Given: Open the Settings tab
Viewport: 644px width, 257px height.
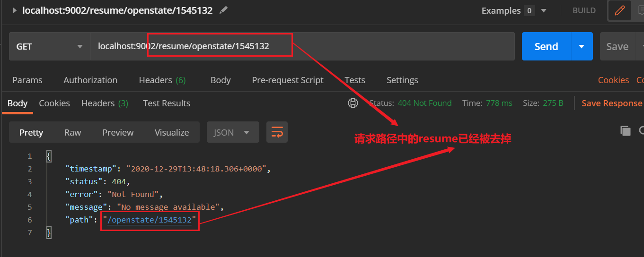Looking at the screenshot, I should click(x=402, y=80).
